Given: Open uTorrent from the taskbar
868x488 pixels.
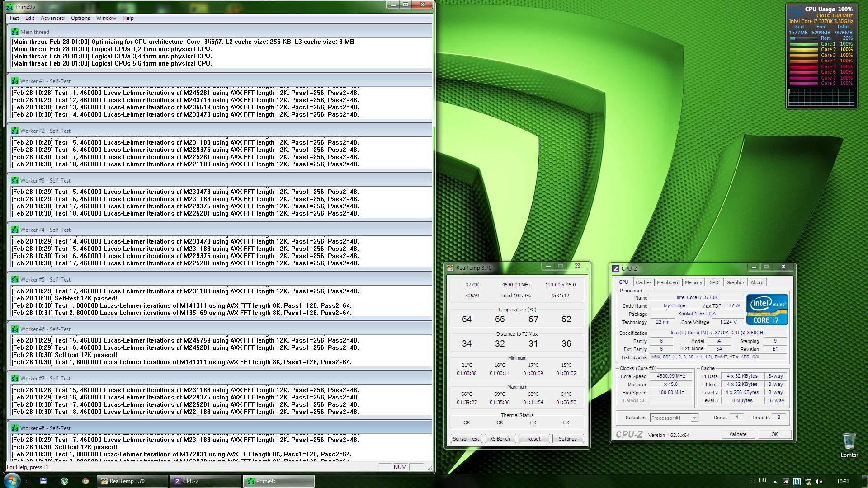Looking at the screenshot, I should tap(65, 481).
